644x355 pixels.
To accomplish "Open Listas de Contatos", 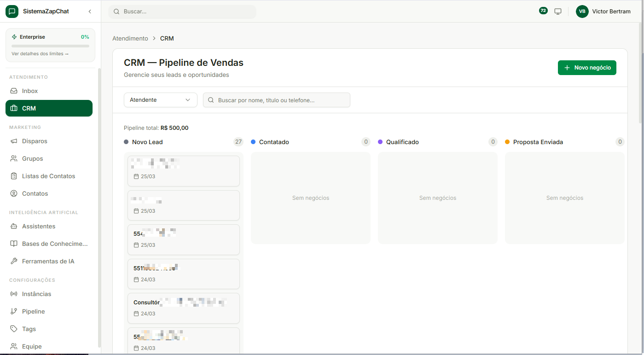I will pyautogui.click(x=48, y=176).
